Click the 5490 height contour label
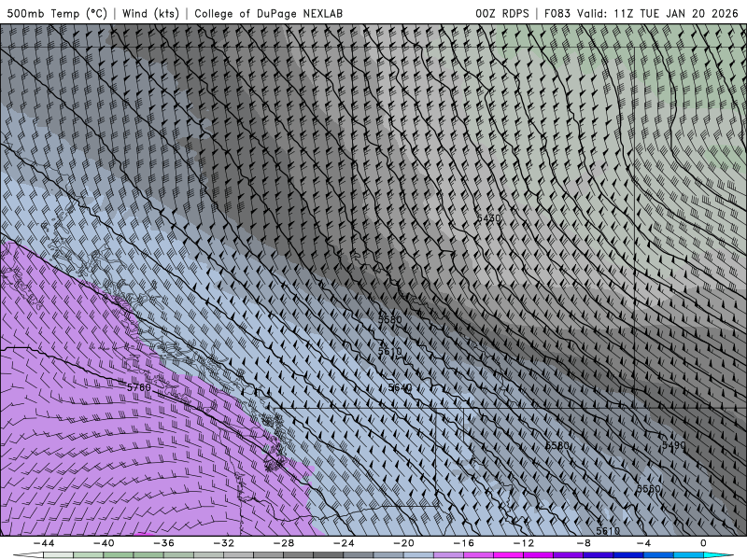This screenshot has width=747, height=560. point(674,445)
